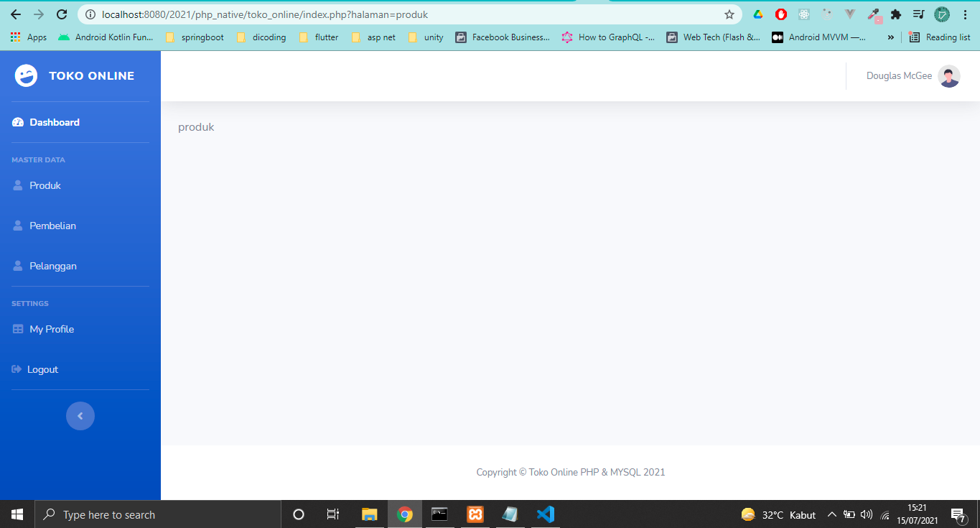Image resolution: width=980 pixels, height=528 pixels.
Task: Click the 15:21 clock and date
Action: 917,514
